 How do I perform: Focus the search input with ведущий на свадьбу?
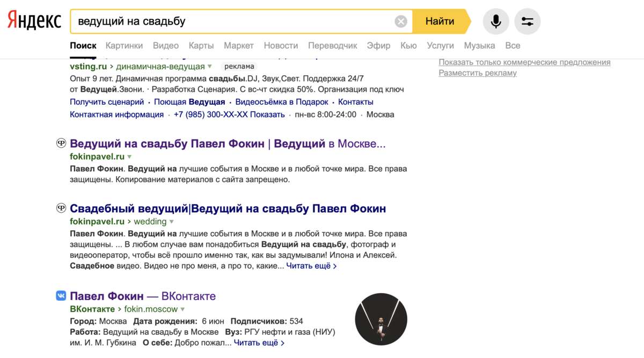point(233,21)
